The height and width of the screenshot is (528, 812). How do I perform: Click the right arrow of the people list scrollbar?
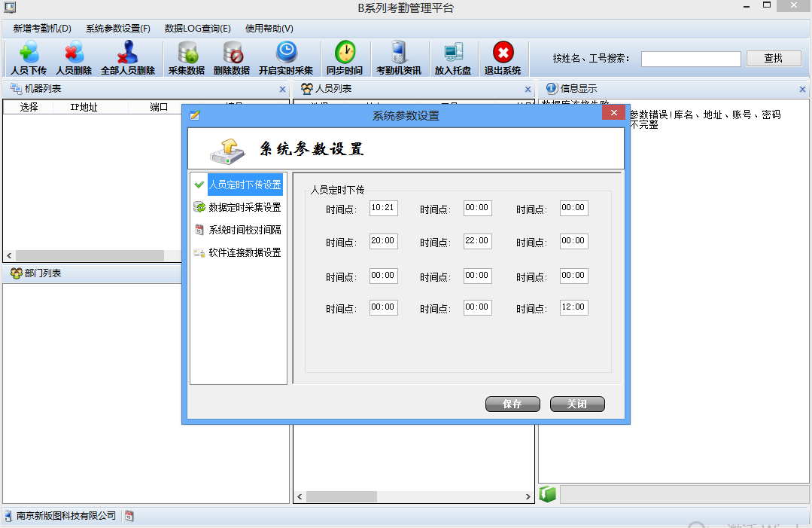tap(528, 496)
